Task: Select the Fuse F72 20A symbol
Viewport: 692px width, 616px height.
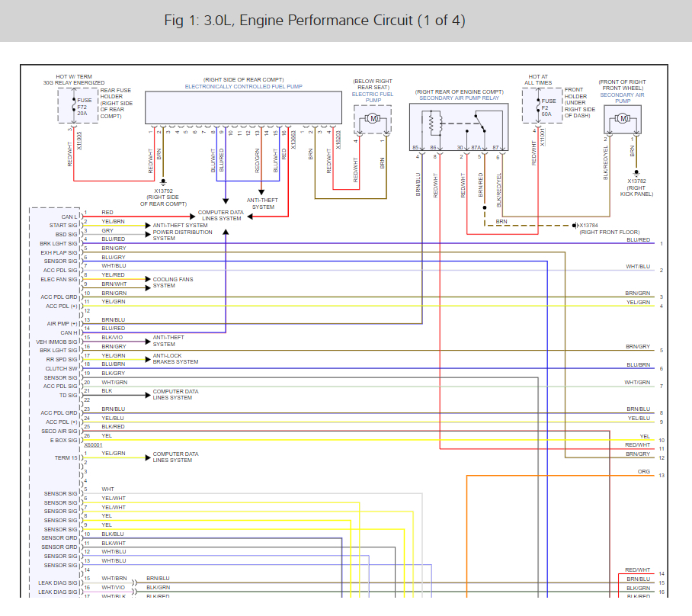Action: point(73,106)
